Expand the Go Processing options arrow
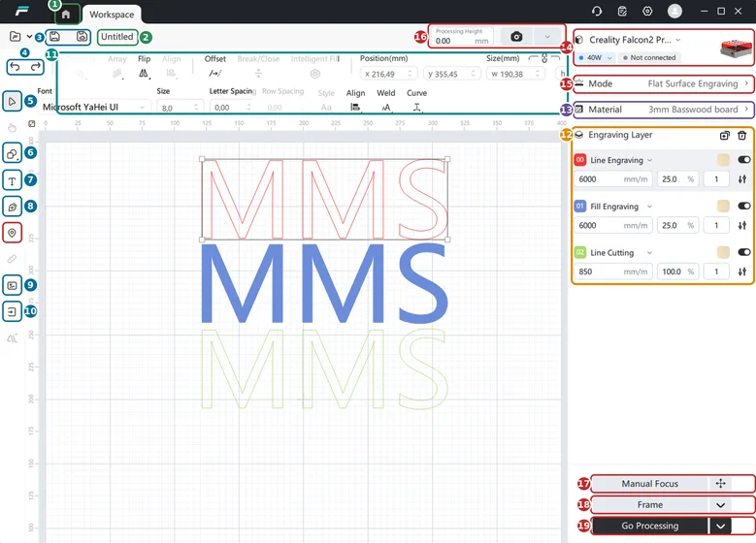This screenshot has width=756, height=543. click(720, 527)
